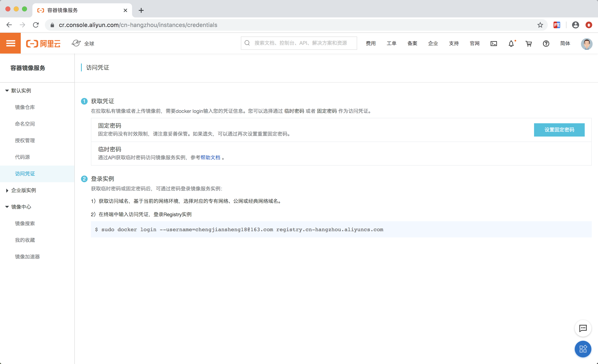This screenshot has width=598, height=364.
Task: Bookmark this page with star icon
Action: (540, 25)
